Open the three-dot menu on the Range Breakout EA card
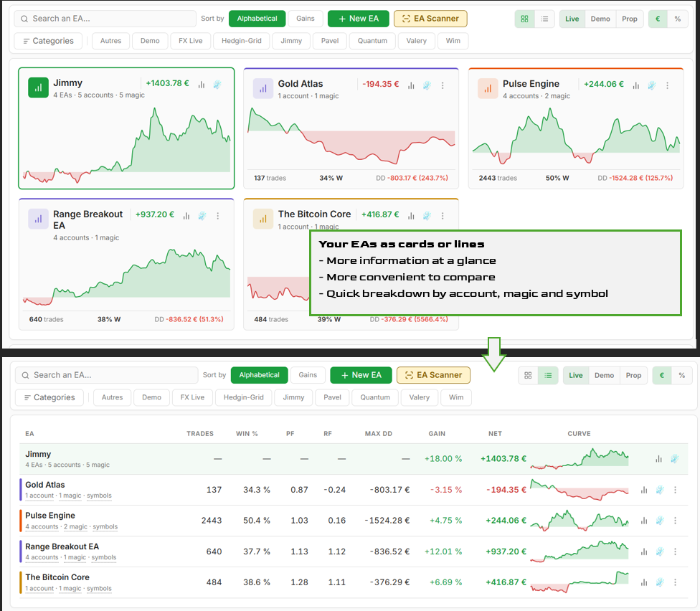The image size is (700, 611). 218,216
